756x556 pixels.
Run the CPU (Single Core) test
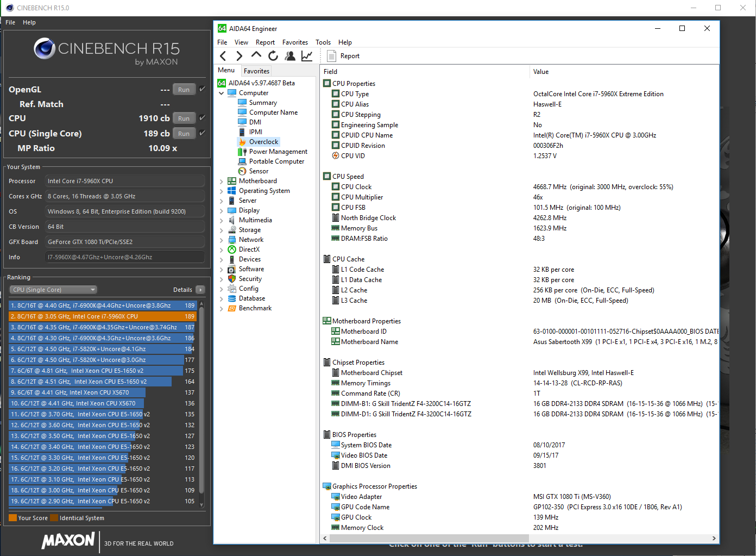[x=184, y=134]
